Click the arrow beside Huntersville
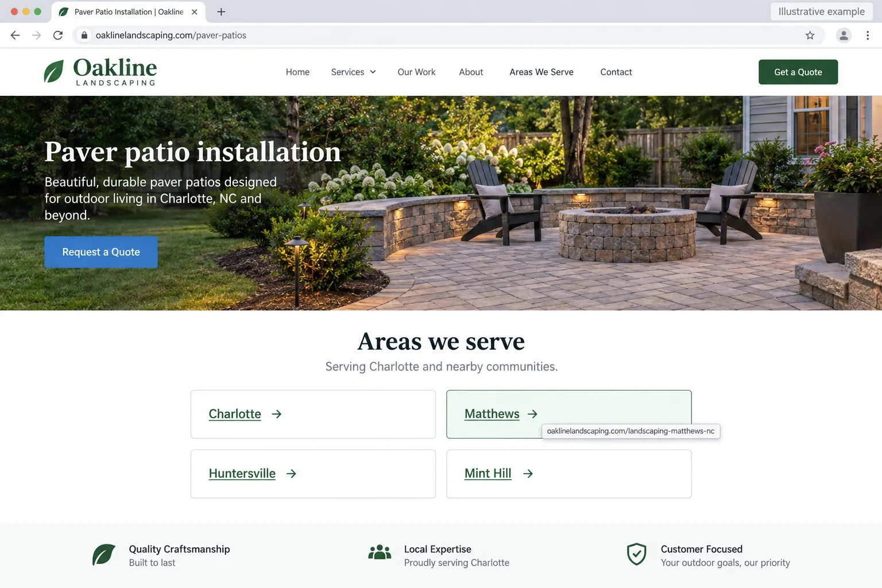 pos(291,474)
